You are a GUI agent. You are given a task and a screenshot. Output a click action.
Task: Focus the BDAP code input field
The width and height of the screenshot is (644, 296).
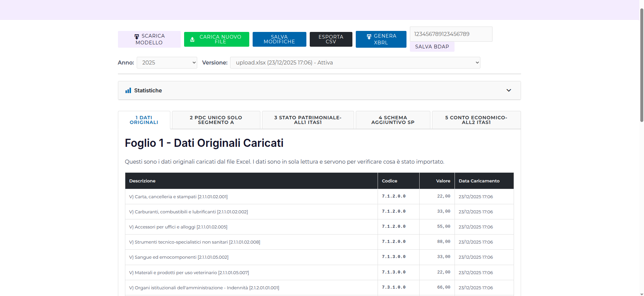pyautogui.click(x=451, y=34)
